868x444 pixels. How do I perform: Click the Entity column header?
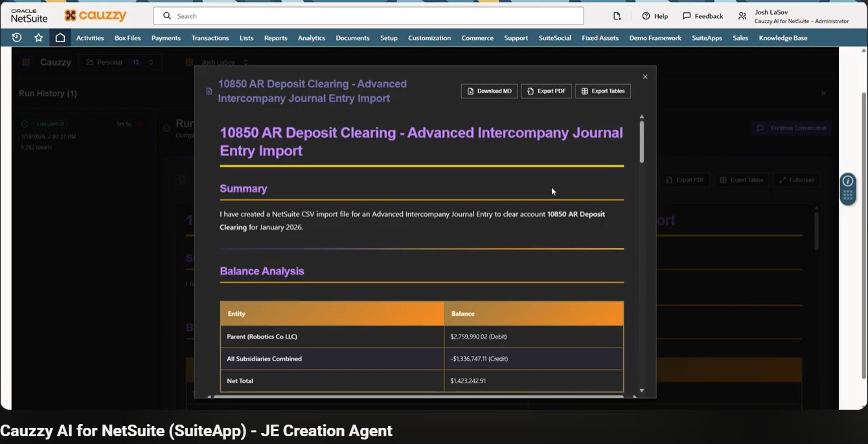tap(332, 313)
